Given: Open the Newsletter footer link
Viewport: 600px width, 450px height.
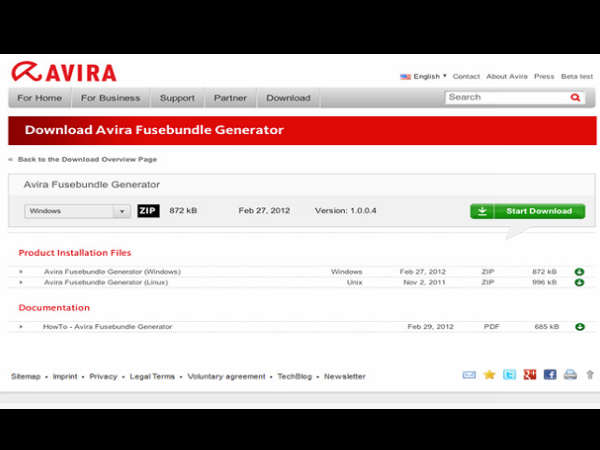Looking at the screenshot, I should (x=344, y=377).
